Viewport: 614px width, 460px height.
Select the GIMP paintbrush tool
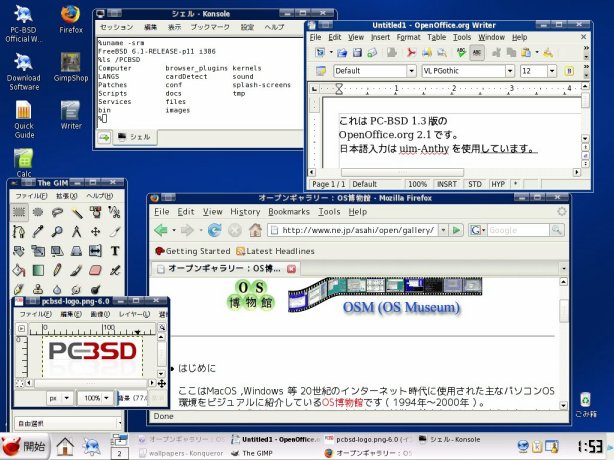[x=76, y=270]
